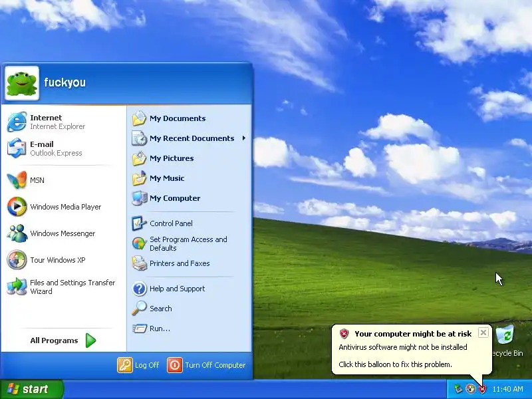Screen dimensions: 532x399
Task: Click the red security shield tray icon
Action: click(x=483, y=389)
